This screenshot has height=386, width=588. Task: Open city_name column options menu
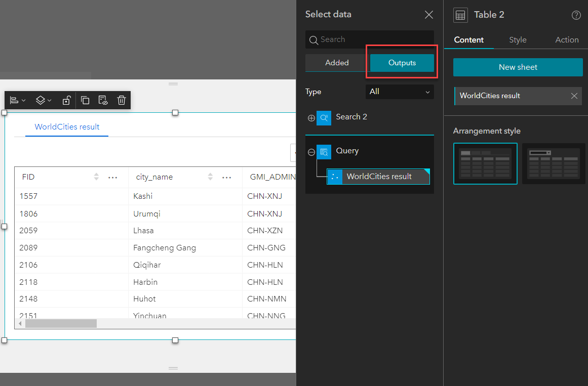227,178
